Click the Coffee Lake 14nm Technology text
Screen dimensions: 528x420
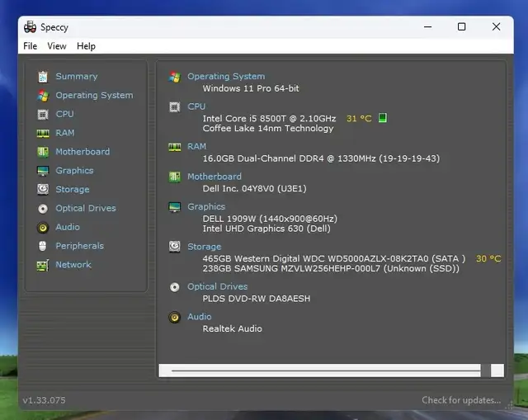(268, 129)
